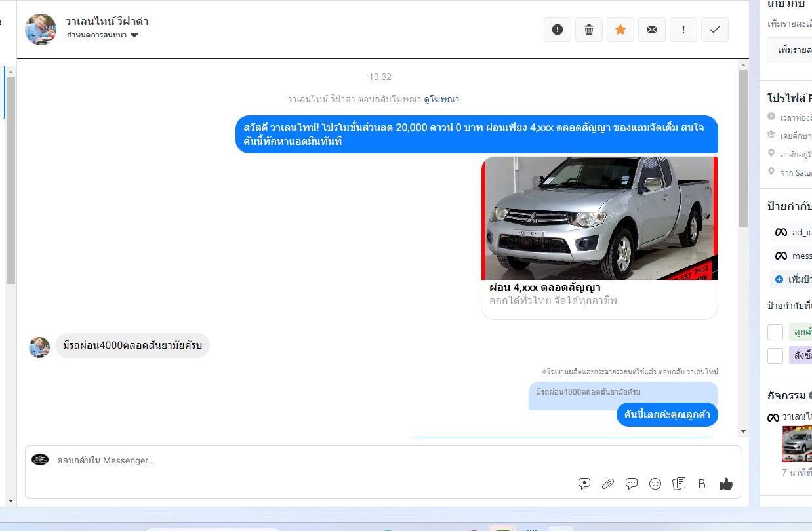This screenshot has height=531, width=812.
Task: Tick the checkbox beside the green suggested label
Action: click(775, 332)
